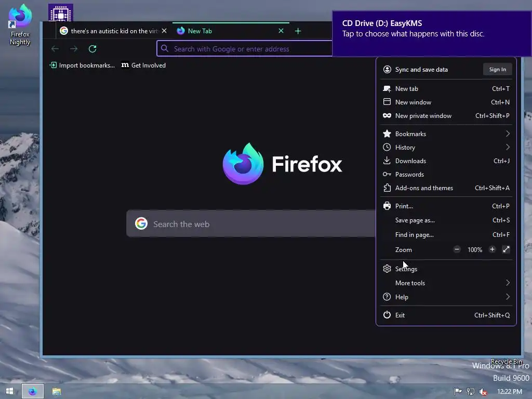The height and width of the screenshot is (399, 532).
Task: Select Exit from the menu
Action: (446, 315)
